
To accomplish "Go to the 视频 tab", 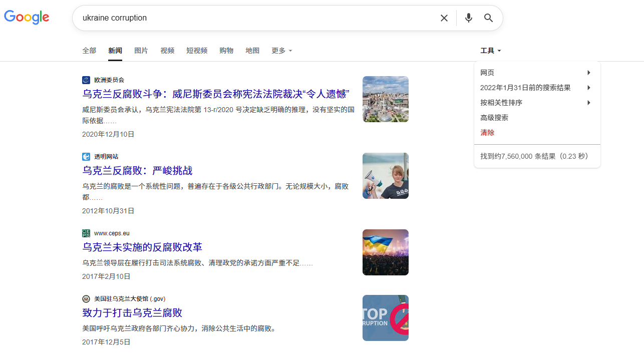I will tap(167, 51).
